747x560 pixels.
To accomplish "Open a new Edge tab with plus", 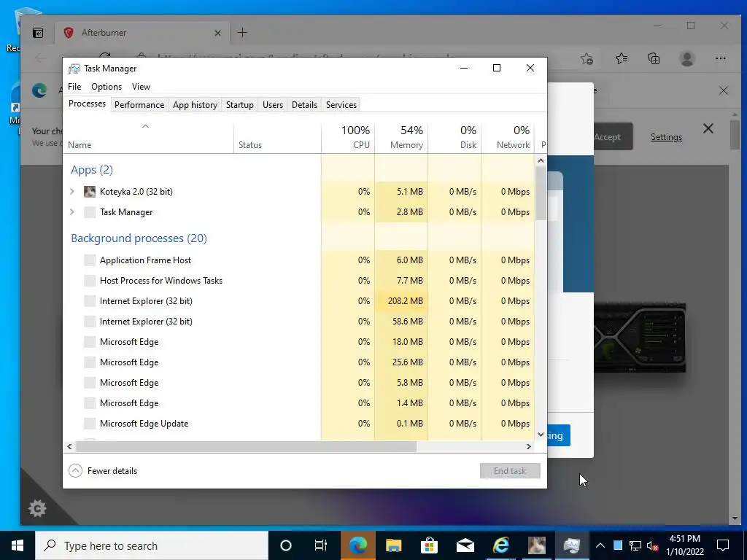I will [242, 32].
